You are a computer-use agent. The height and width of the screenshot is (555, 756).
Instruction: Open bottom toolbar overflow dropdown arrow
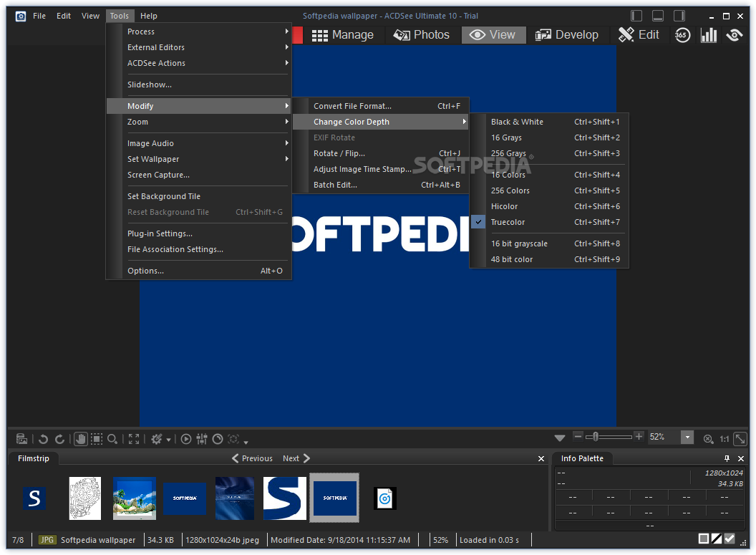[246, 442]
